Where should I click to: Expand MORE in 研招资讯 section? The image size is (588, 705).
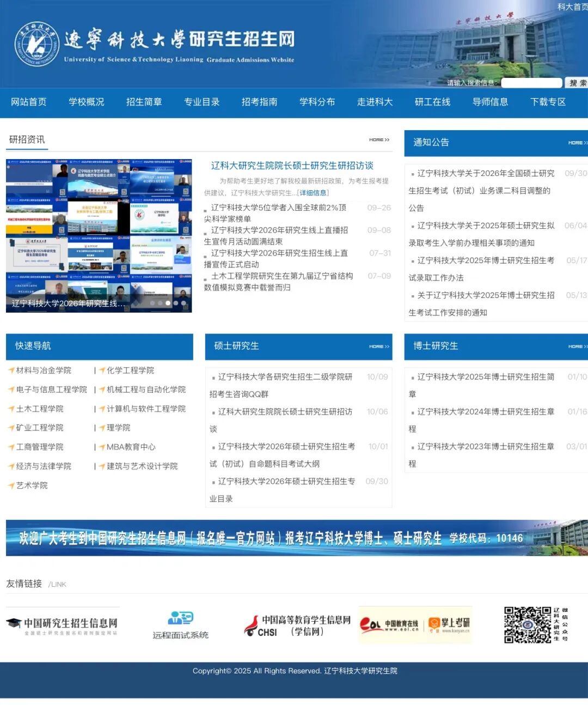click(379, 140)
